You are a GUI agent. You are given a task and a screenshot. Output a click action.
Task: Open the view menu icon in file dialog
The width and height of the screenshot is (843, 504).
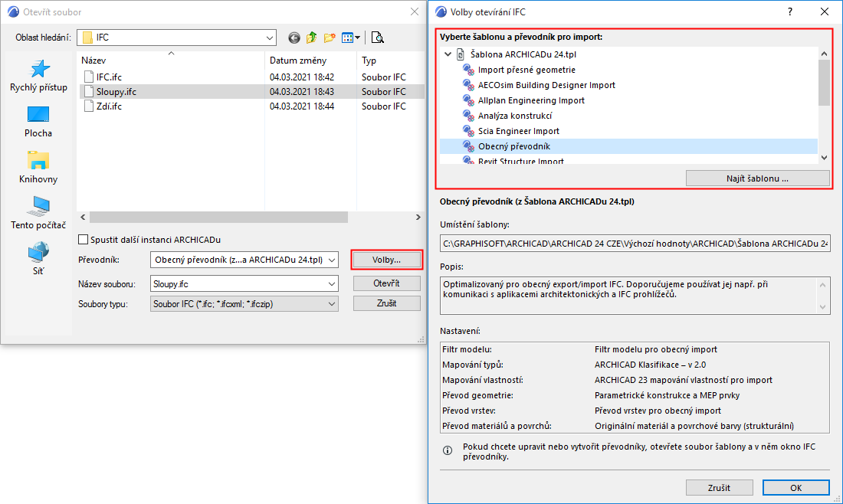(x=348, y=38)
